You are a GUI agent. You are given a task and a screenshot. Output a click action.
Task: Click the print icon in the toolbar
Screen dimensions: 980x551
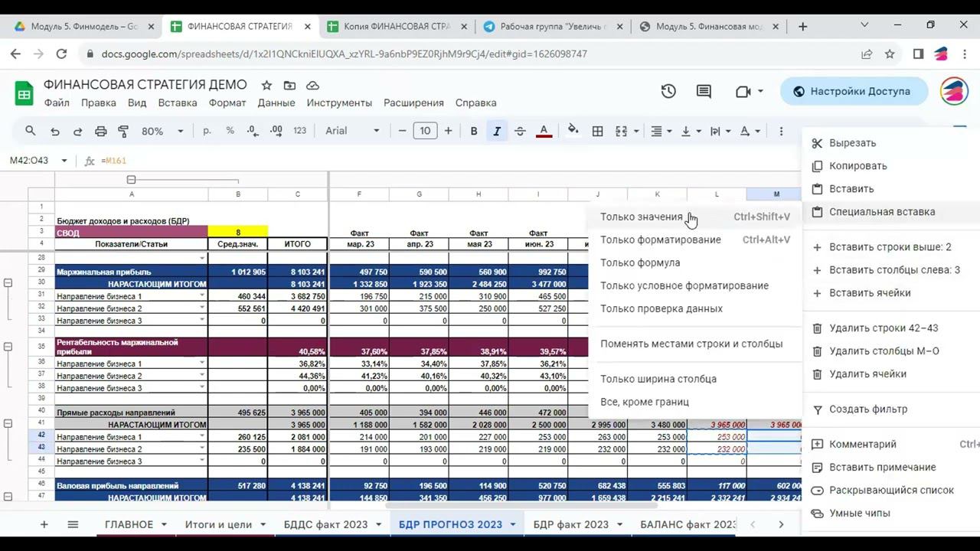tap(100, 131)
